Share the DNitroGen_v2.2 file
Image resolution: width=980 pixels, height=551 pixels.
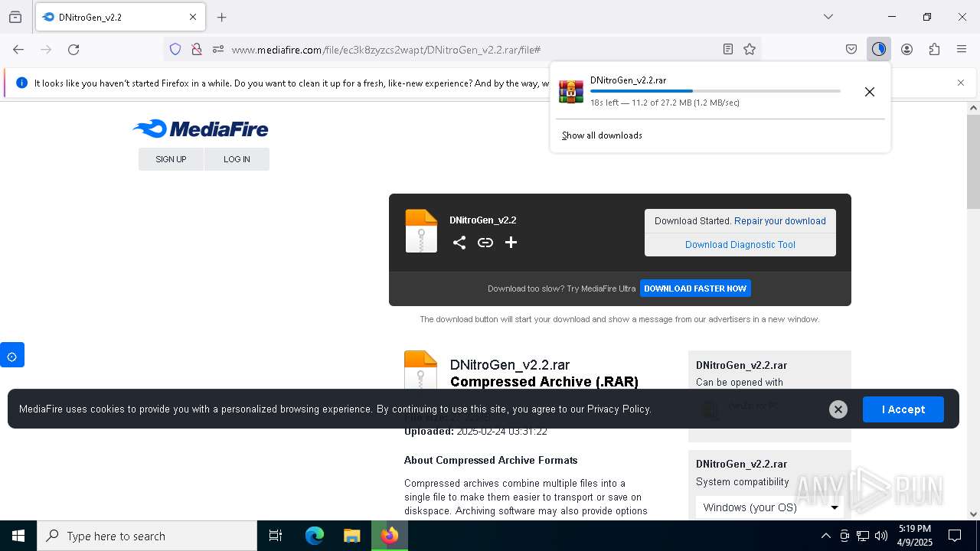(459, 243)
